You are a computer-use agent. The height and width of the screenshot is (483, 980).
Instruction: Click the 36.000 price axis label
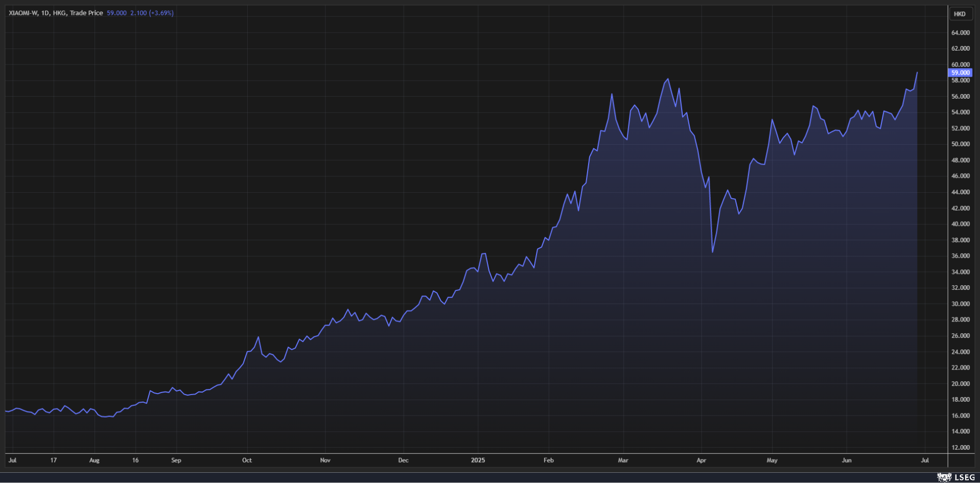[x=960, y=256]
